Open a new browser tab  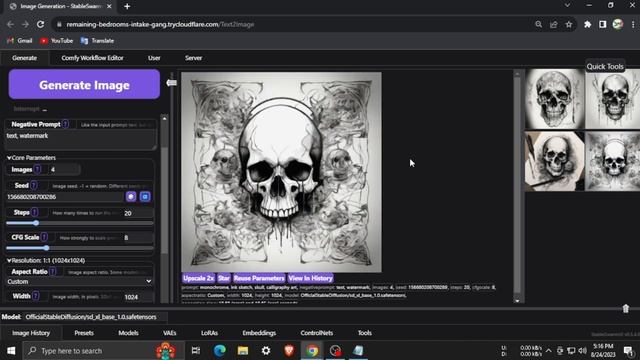coord(127,7)
